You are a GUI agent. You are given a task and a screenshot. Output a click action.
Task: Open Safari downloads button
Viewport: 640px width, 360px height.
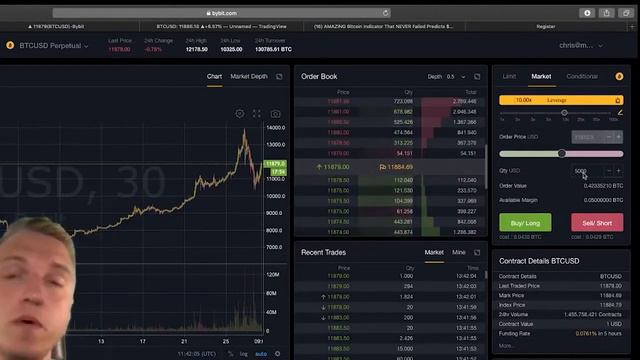[587, 13]
